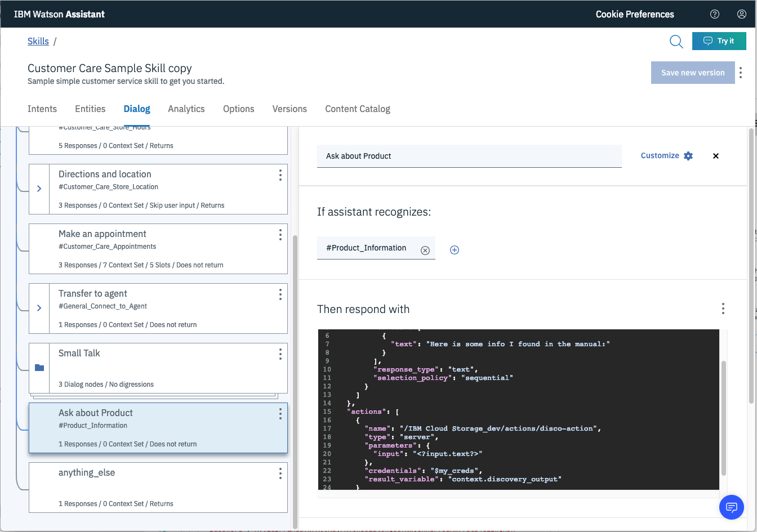
Task: Open the Options tab
Action: coord(239,109)
